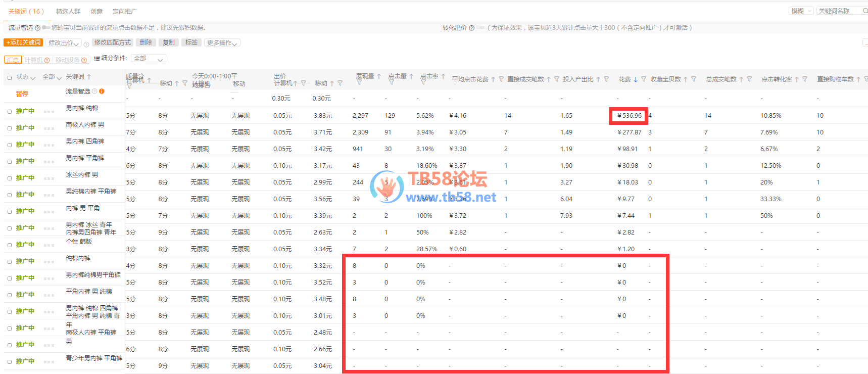Check the box for 男内裤 纯棉 row

tap(9, 111)
